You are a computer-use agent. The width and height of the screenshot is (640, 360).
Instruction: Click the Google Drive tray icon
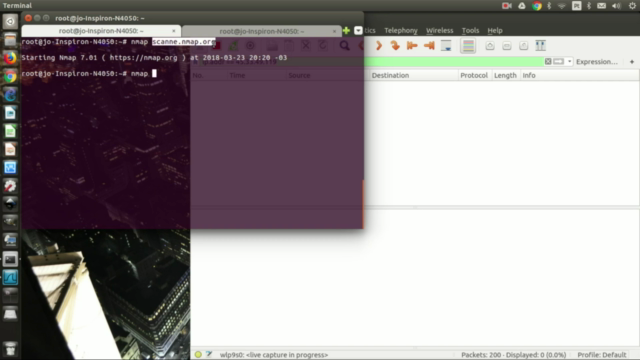coord(522,6)
